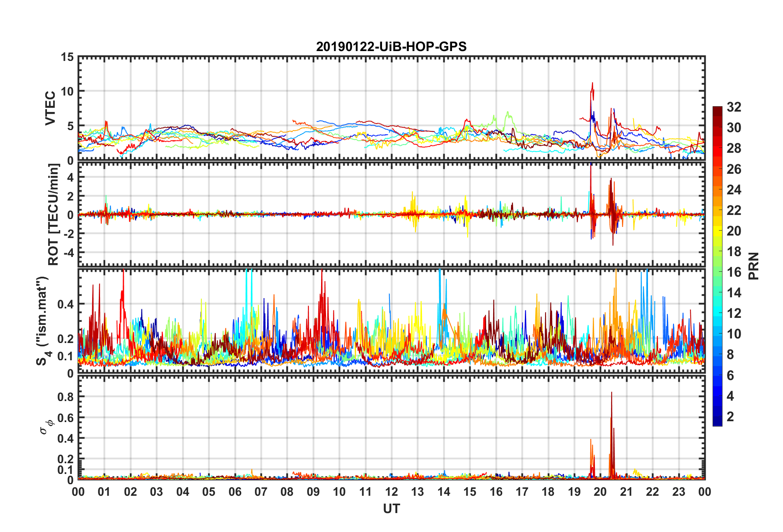Click the dark red top of the PRN colorbar
This screenshot has width=783, height=532.
pos(717,110)
